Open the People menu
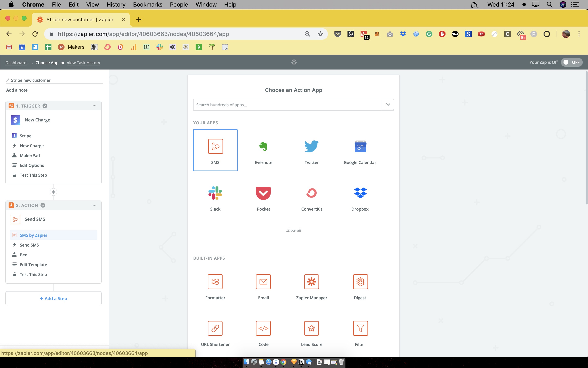The width and height of the screenshot is (588, 368). click(179, 5)
